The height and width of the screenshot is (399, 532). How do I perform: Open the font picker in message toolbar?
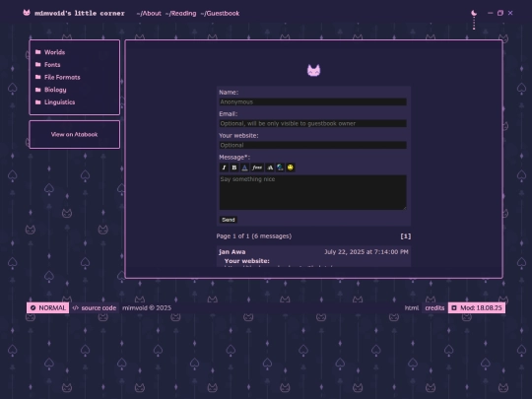pyautogui.click(x=257, y=167)
